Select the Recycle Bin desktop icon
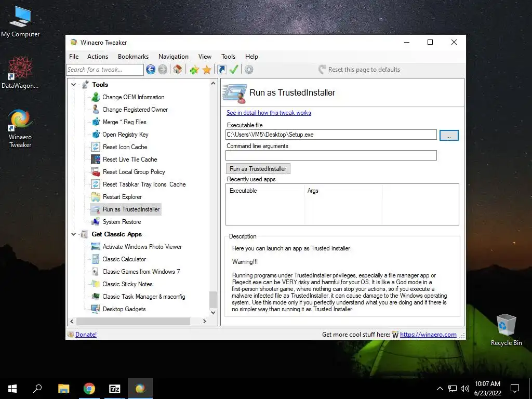 [x=506, y=330]
